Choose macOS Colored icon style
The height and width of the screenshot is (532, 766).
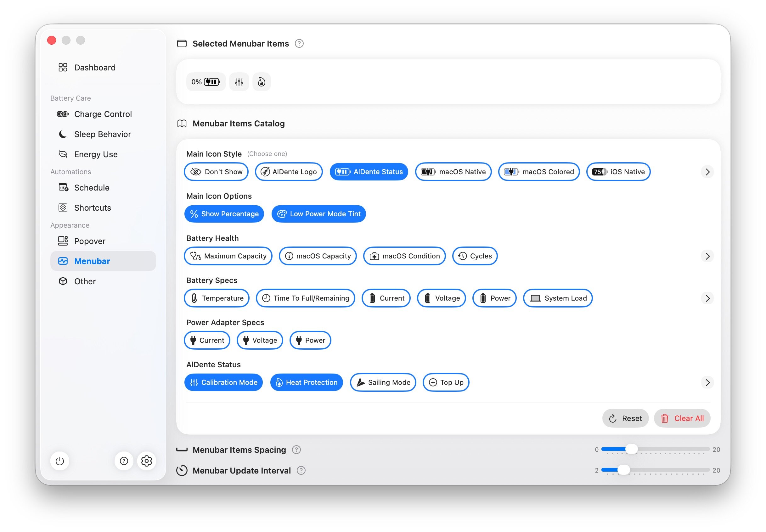point(539,172)
